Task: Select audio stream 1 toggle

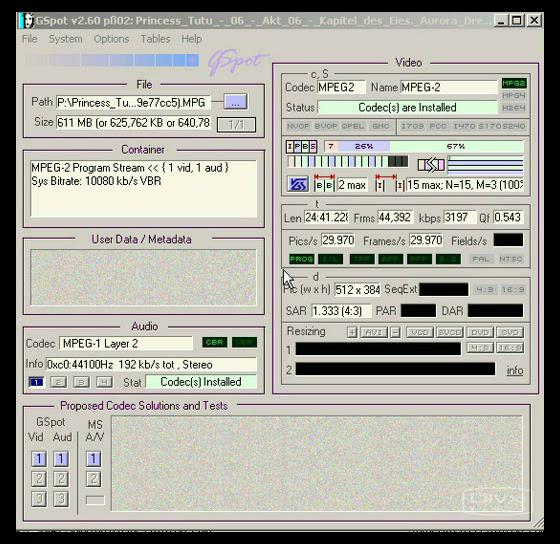Action: click(36, 382)
